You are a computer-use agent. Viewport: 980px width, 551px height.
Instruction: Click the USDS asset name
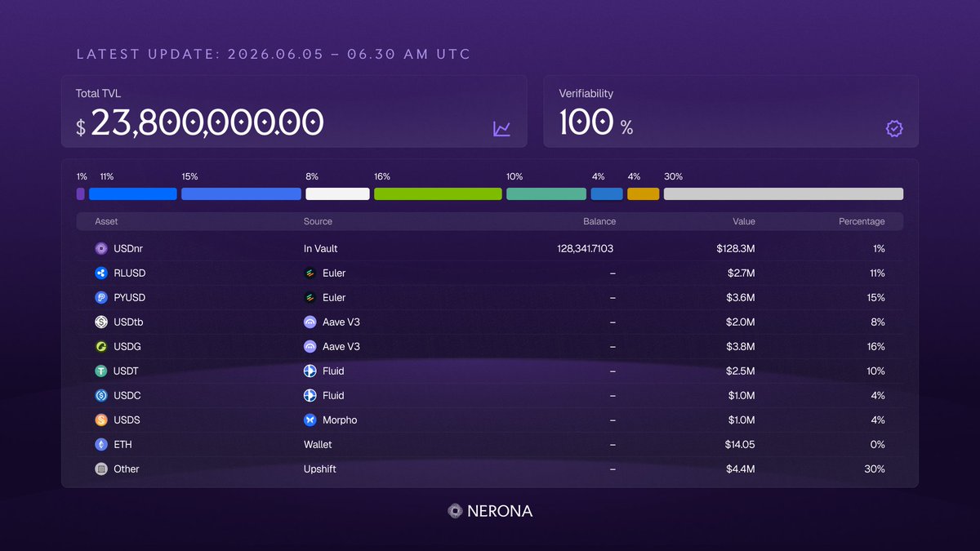tap(128, 420)
